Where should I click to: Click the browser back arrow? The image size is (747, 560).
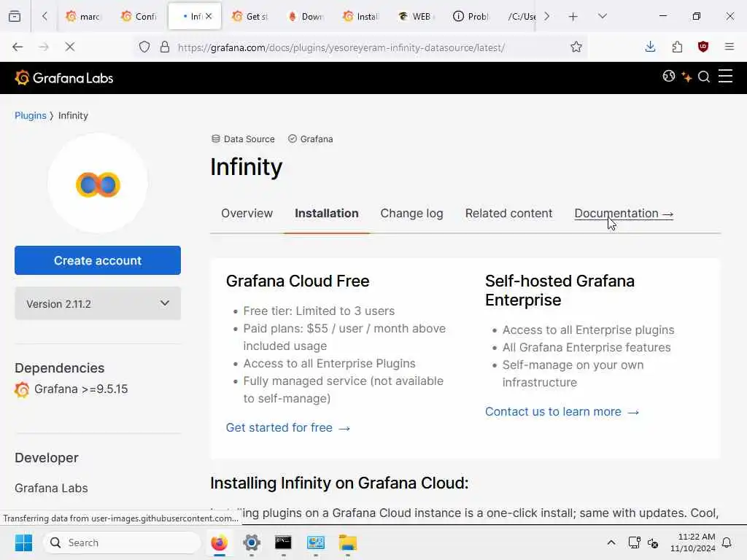click(18, 47)
